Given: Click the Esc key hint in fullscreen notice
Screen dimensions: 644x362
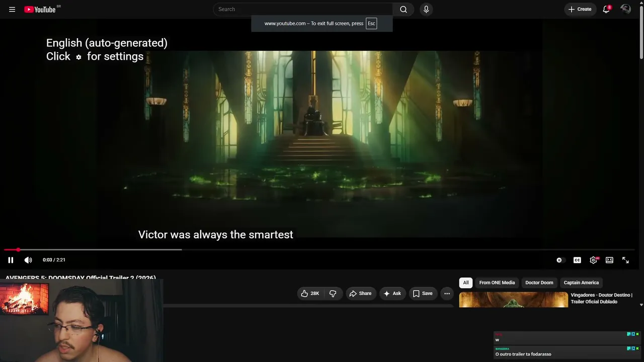Looking at the screenshot, I should (x=371, y=23).
